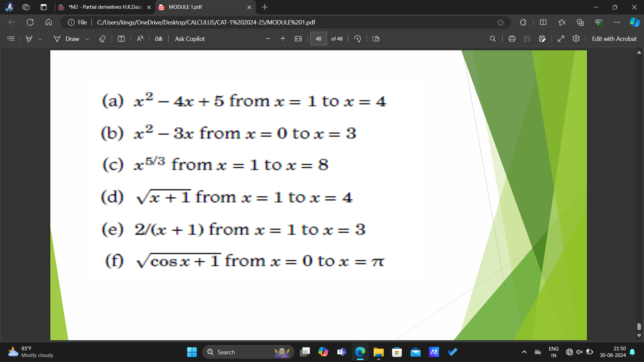The width and height of the screenshot is (644, 362).
Task: Open Mail app from taskbar
Action: (x=415, y=352)
